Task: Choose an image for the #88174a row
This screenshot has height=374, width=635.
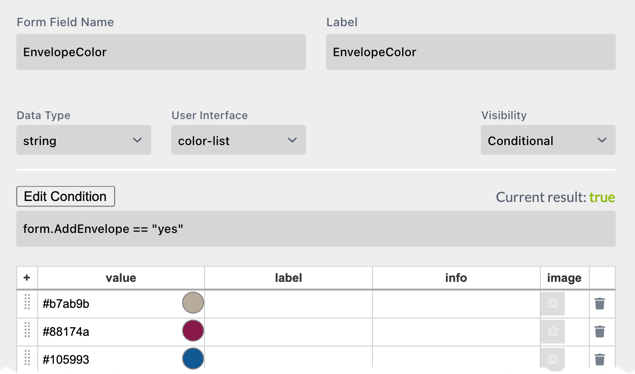Action: [553, 332]
